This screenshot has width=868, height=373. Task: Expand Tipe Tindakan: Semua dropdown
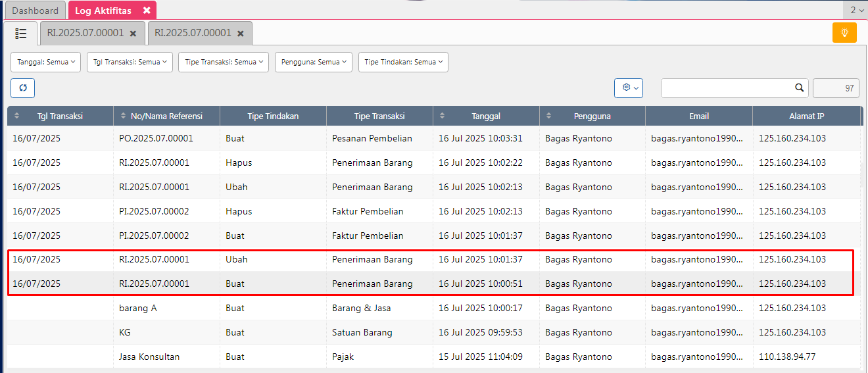tap(402, 62)
